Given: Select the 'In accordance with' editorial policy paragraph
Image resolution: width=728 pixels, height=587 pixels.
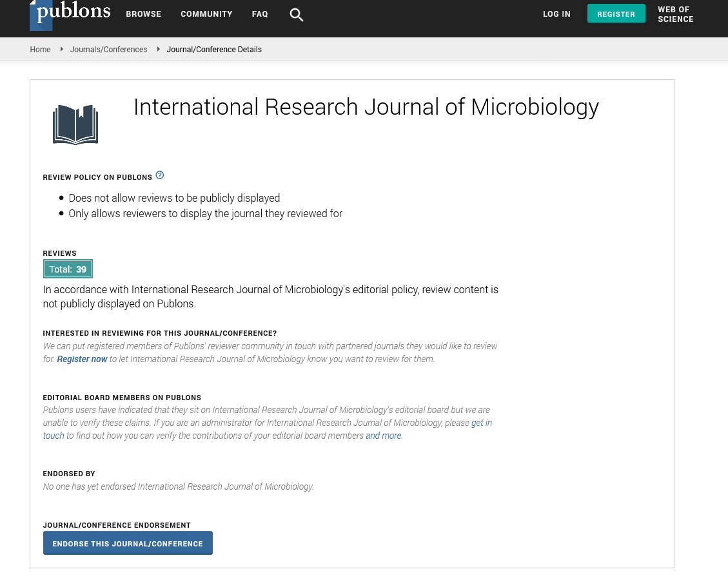Looking at the screenshot, I should click(270, 296).
